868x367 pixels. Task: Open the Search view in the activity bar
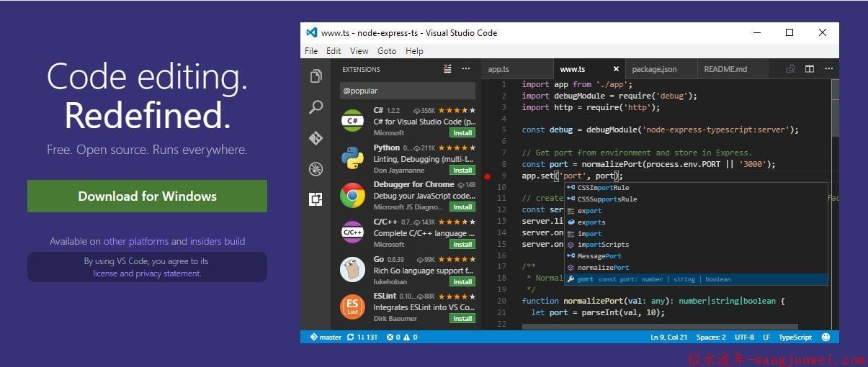[316, 107]
